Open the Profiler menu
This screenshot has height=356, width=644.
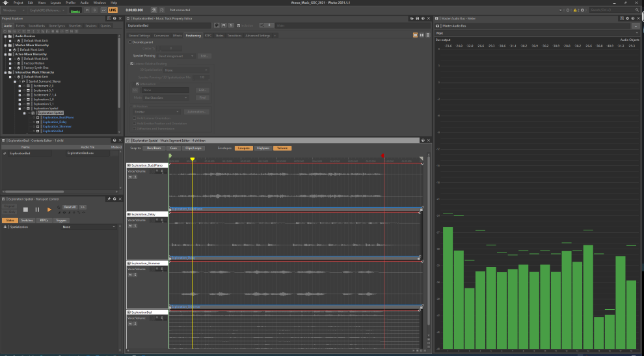(71, 3)
